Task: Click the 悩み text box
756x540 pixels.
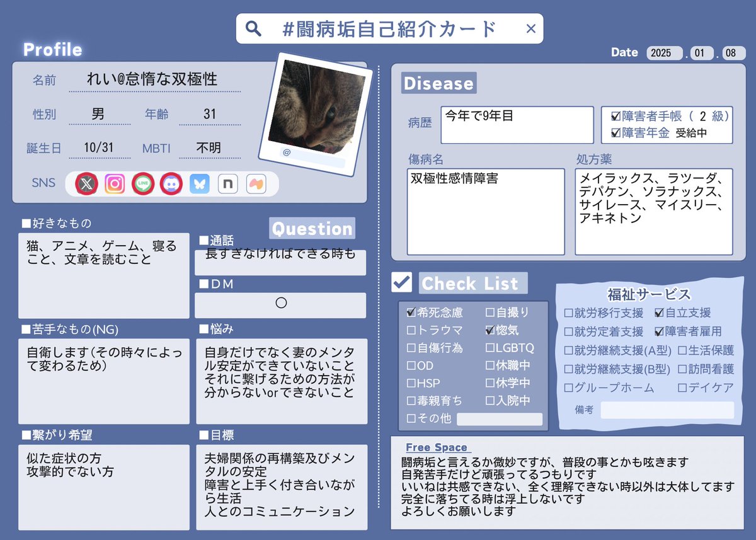Action: (x=282, y=381)
